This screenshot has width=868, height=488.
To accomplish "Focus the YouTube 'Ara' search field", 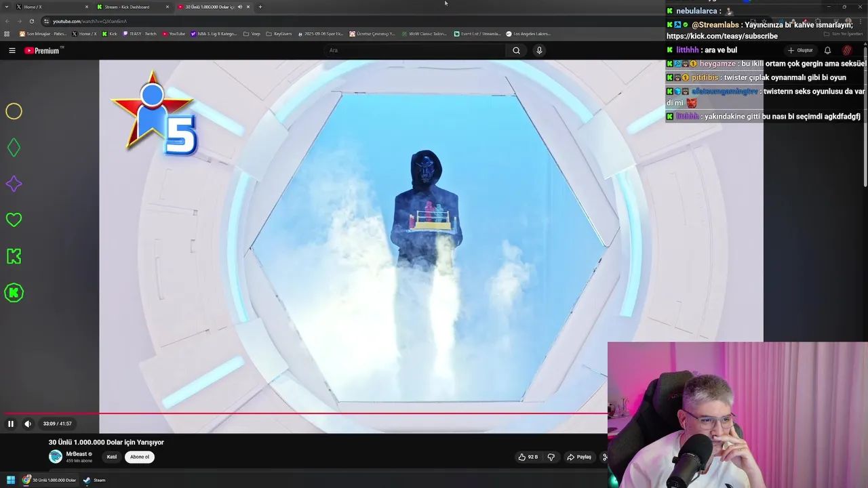I will click(414, 50).
